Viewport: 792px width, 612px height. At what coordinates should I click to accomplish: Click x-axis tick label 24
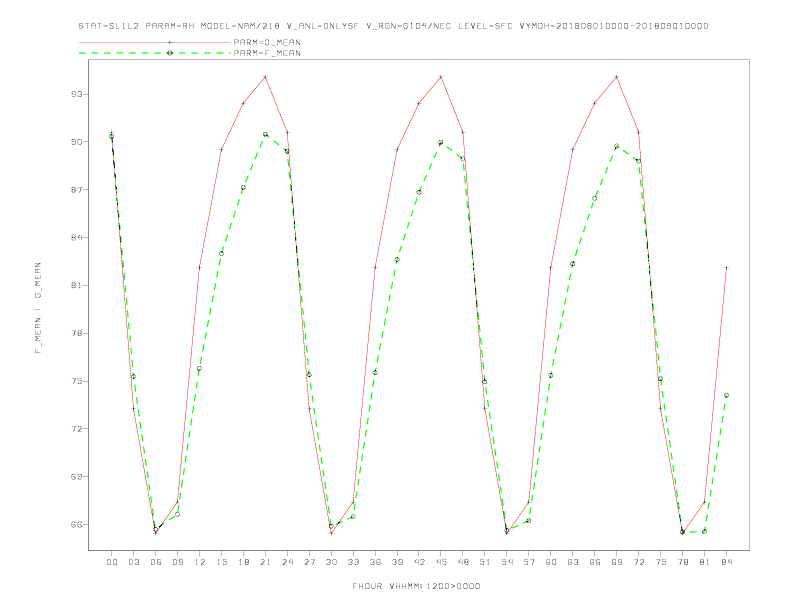click(287, 562)
